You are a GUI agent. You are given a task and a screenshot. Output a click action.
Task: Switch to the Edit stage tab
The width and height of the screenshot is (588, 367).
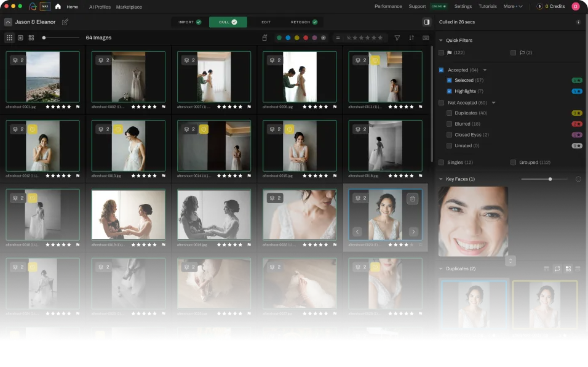tap(266, 22)
